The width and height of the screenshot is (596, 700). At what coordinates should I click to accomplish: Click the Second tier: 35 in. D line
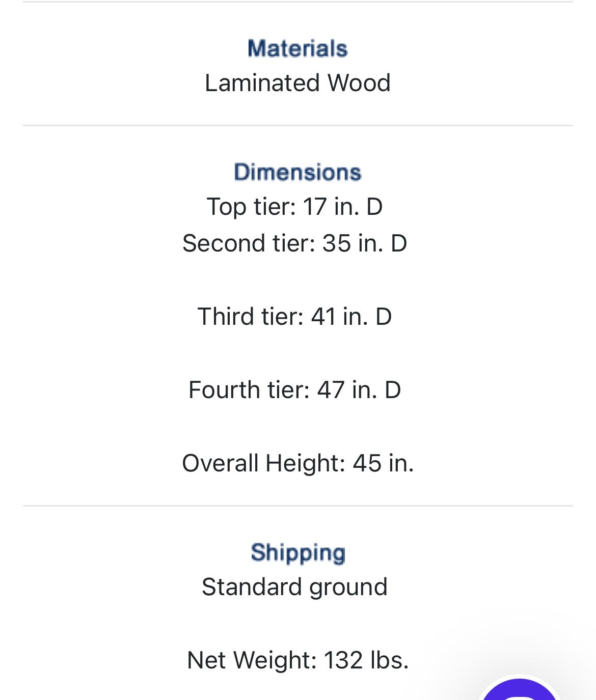pyautogui.click(x=294, y=243)
